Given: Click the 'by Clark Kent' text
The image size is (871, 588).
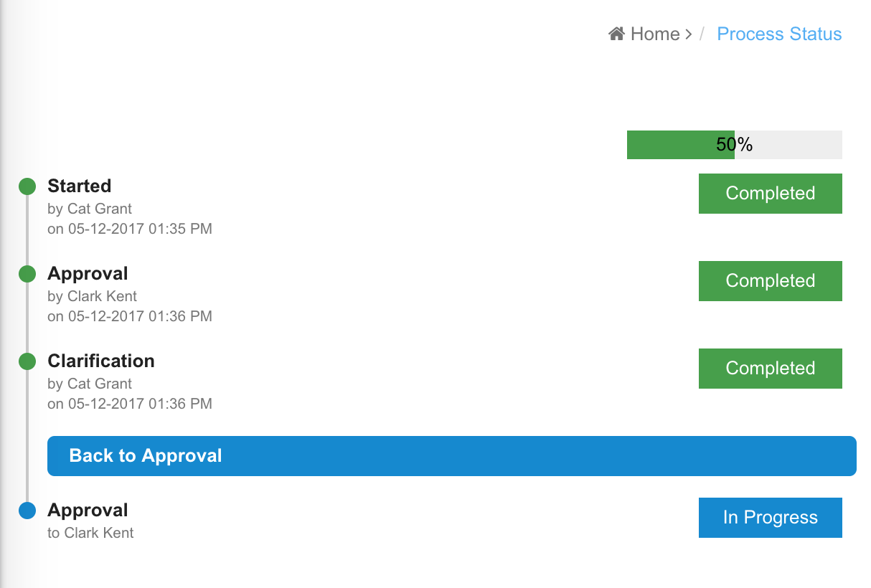Looking at the screenshot, I should coord(92,296).
